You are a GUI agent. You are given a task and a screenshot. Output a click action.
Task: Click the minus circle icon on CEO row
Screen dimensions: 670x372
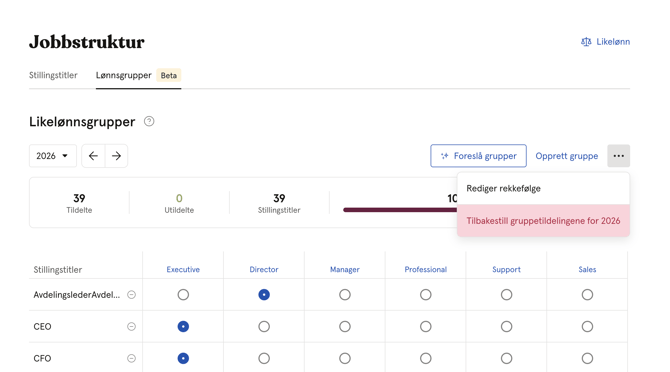(x=132, y=327)
